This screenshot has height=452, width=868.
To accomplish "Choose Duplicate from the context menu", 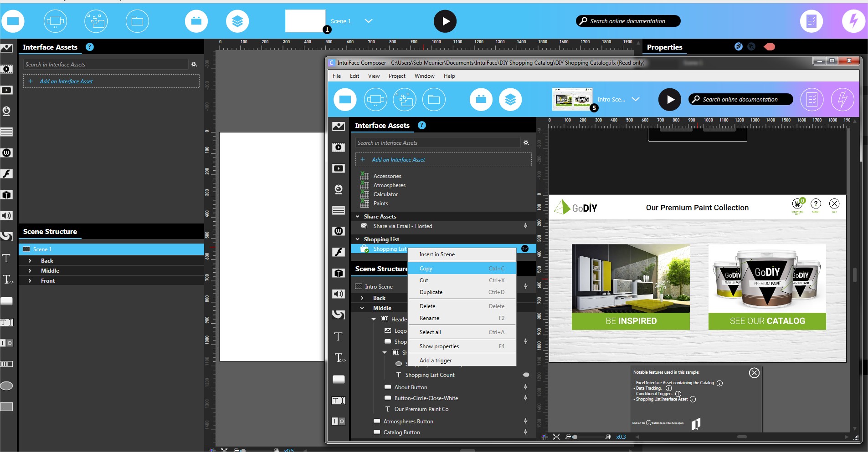I will 431,292.
